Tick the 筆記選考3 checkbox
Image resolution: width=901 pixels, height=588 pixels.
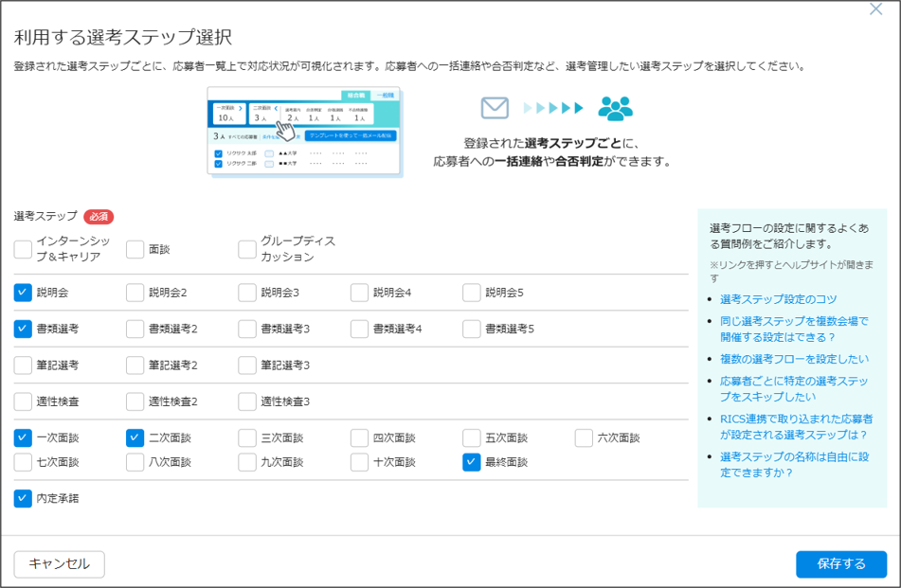(x=247, y=365)
